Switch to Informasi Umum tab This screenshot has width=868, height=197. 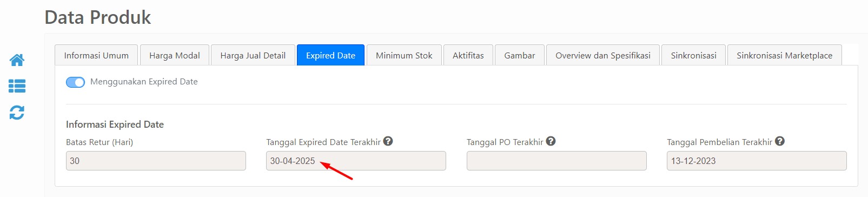[96, 55]
